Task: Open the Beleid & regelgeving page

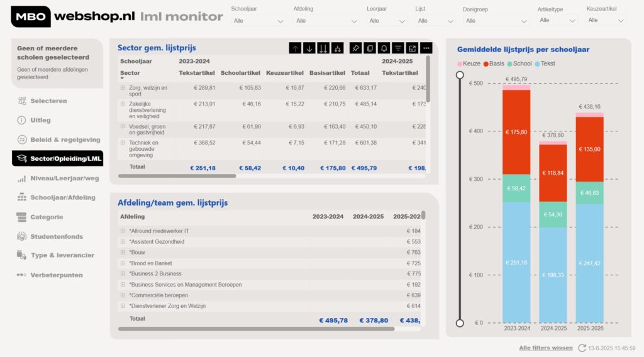Action: [x=65, y=140]
